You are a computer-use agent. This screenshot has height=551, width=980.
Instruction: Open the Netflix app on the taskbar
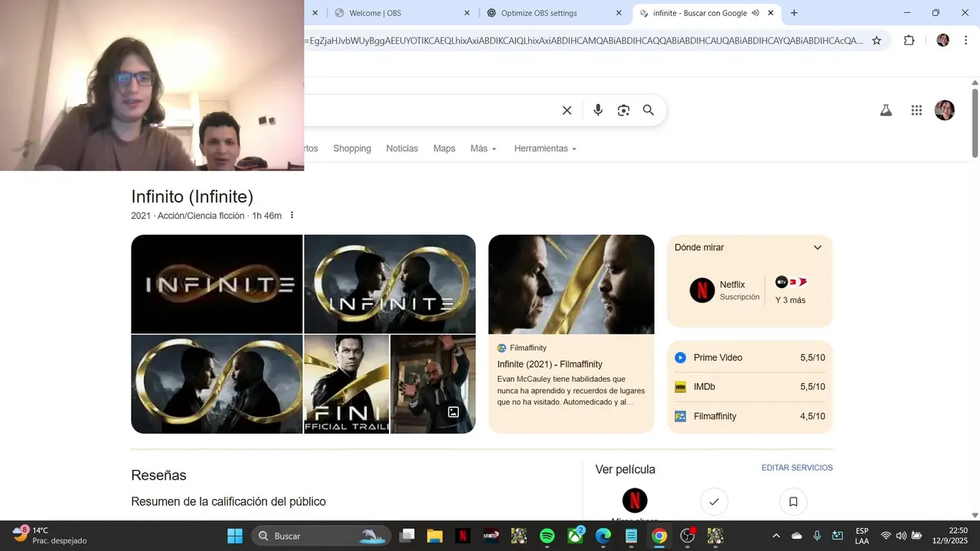[x=462, y=536]
